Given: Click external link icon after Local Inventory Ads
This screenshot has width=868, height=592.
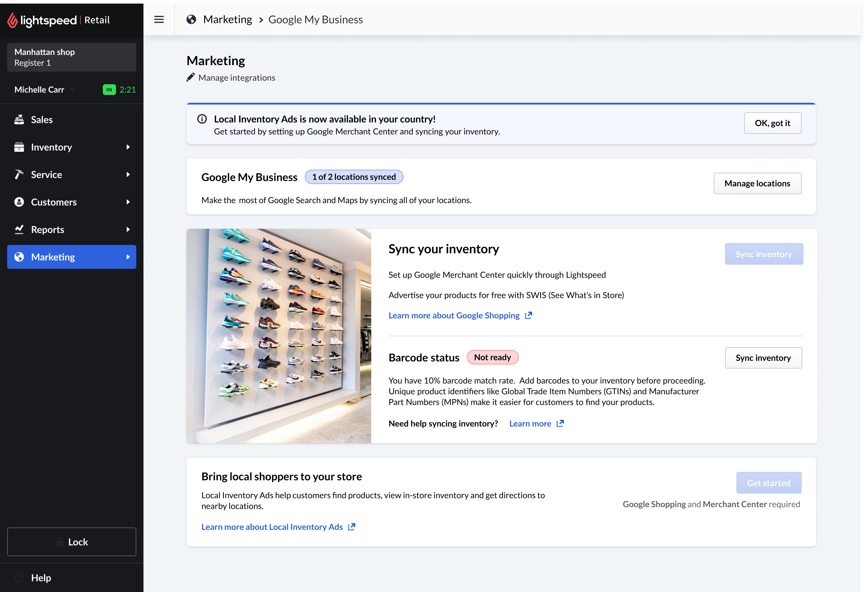Looking at the screenshot, I should (x=352, y=527).
